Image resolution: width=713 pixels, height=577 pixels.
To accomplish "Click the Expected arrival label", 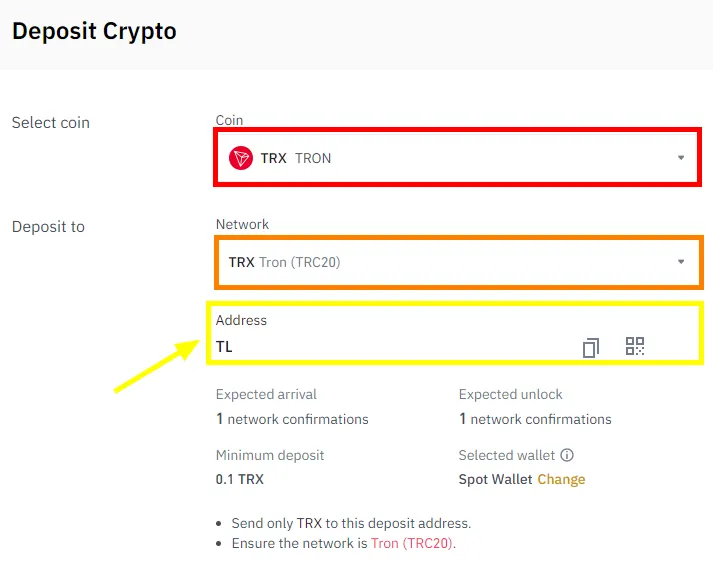I will point(266,394).
